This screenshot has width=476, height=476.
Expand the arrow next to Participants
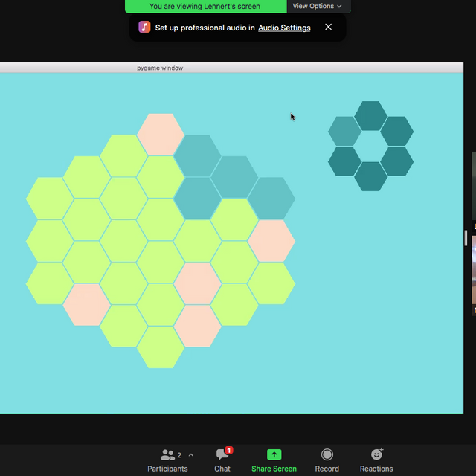click(191, 454)
